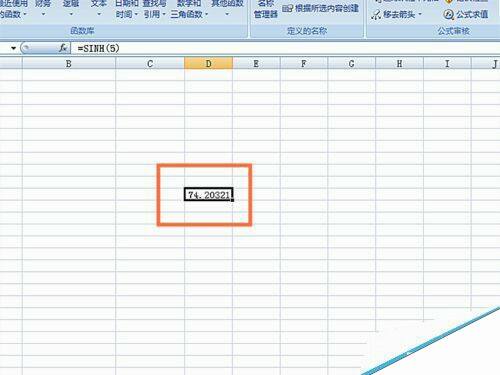Screen dimensions: 500x375
Task: Select column G header
Action: pos(351,63)
